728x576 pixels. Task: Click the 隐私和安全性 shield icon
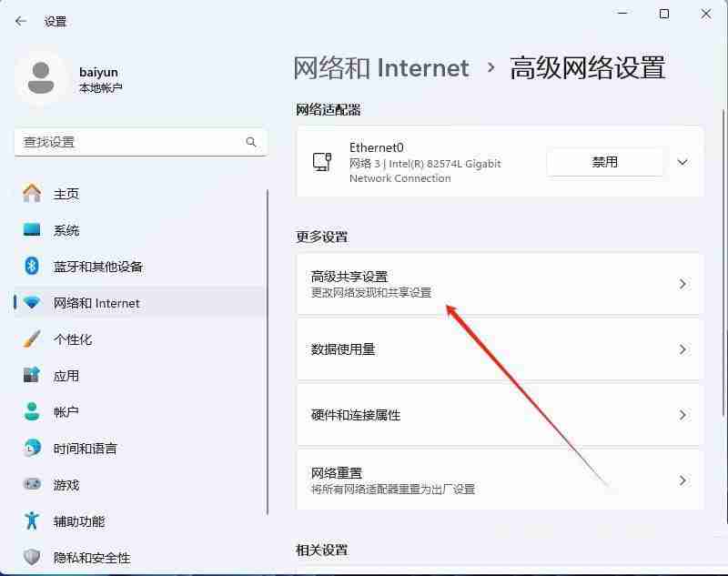tap(30, 557)
